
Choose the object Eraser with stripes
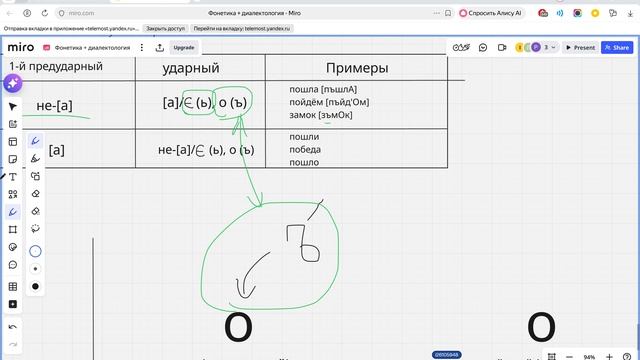click(36, 211)
